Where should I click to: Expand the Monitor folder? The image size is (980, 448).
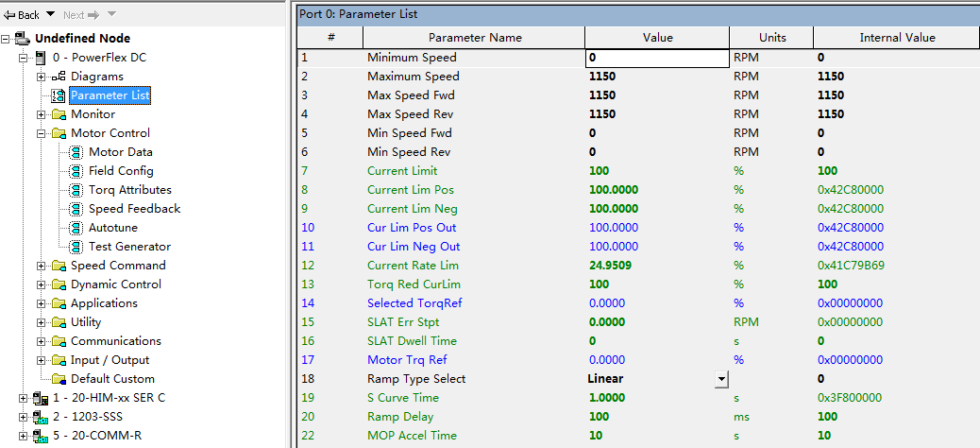coord(42,114)
